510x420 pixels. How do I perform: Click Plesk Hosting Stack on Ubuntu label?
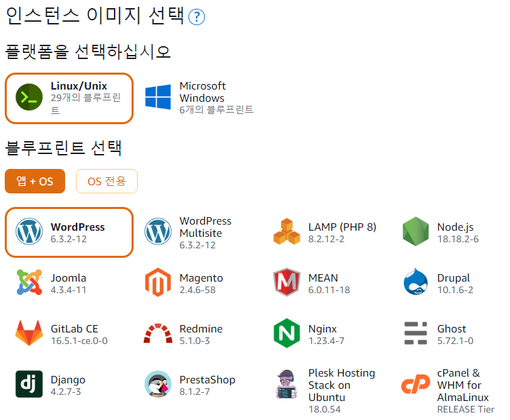pos(342,385)
